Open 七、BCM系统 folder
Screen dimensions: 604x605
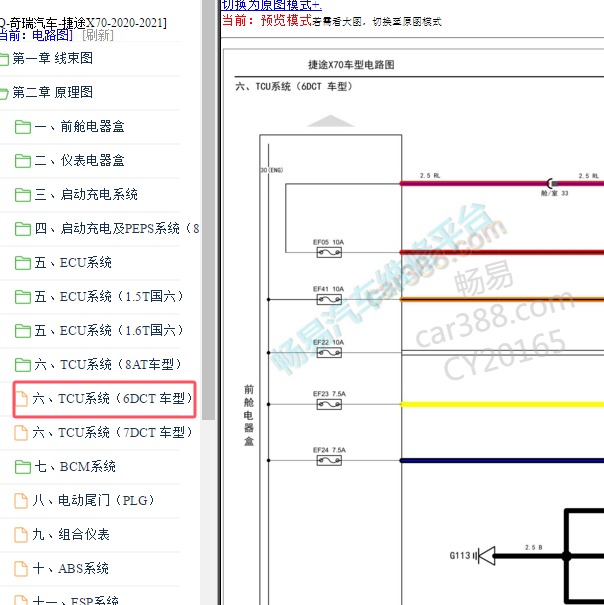point(75,466)
